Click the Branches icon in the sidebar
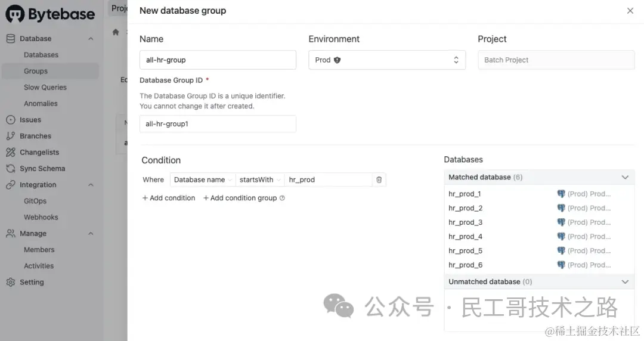 [10, 136]
